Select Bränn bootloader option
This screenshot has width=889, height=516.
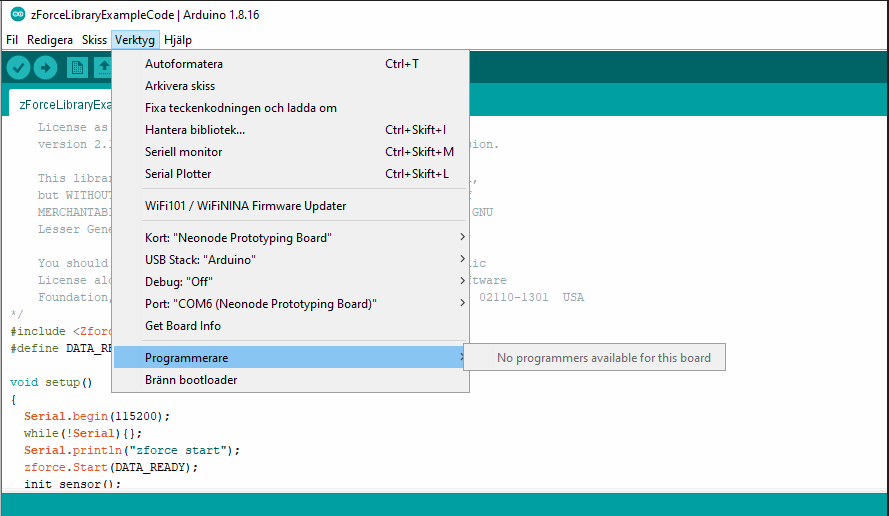[191, 380]
